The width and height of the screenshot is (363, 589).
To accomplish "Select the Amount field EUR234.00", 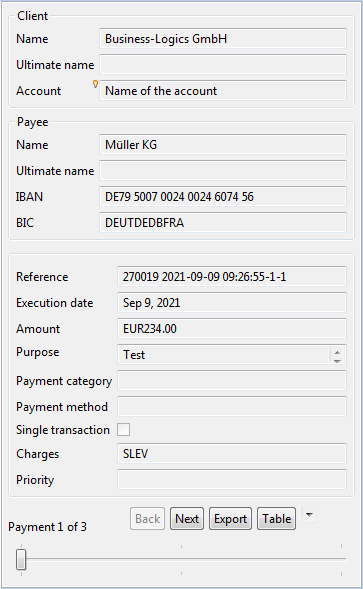I will [232, 329].
